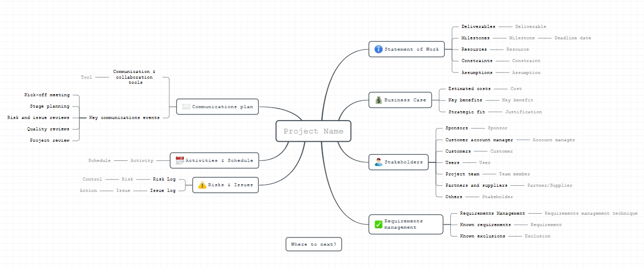Select the Key communications events node
This screenshot has height=269, width=644.
(124, 117)
